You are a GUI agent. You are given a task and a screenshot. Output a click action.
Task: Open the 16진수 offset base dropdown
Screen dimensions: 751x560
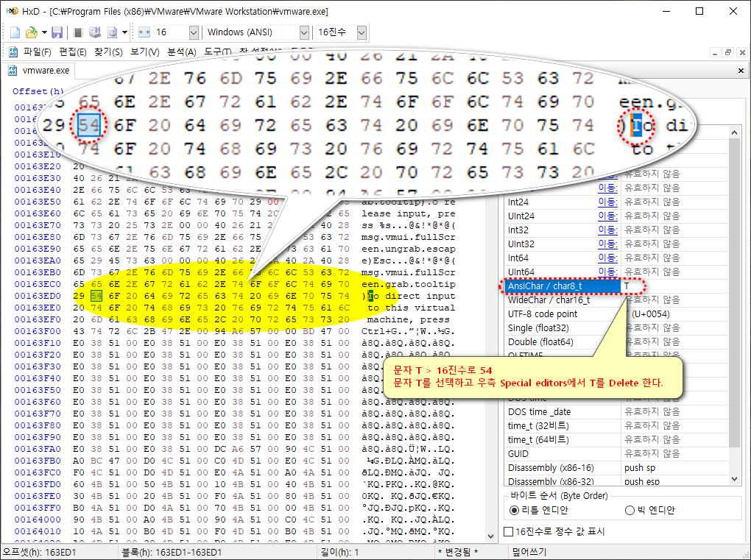click(362, 32)
